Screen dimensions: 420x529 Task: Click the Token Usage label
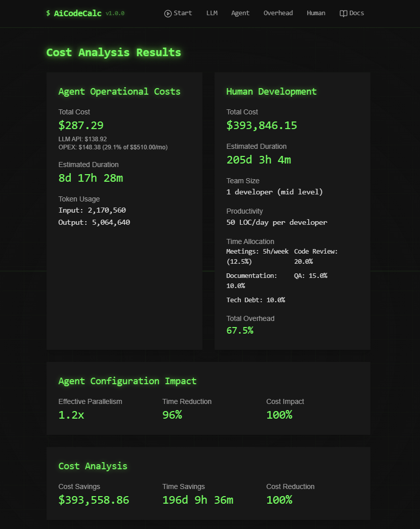click(79, 199)
